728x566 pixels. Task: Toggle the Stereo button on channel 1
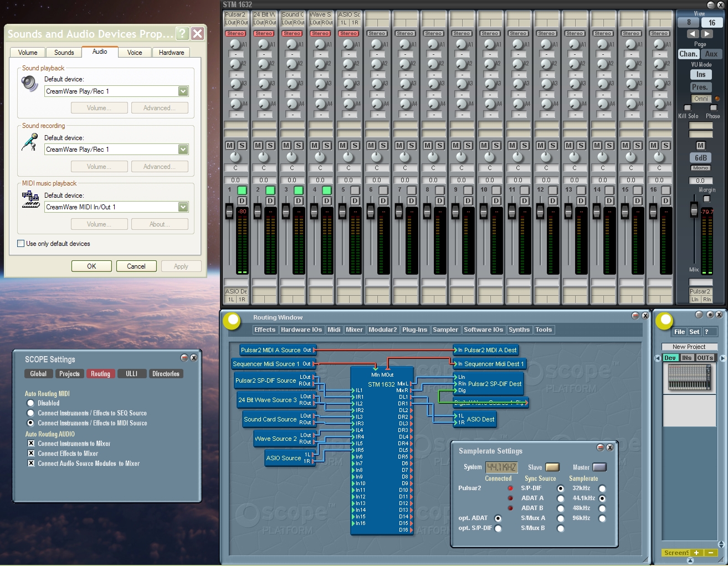235,33
